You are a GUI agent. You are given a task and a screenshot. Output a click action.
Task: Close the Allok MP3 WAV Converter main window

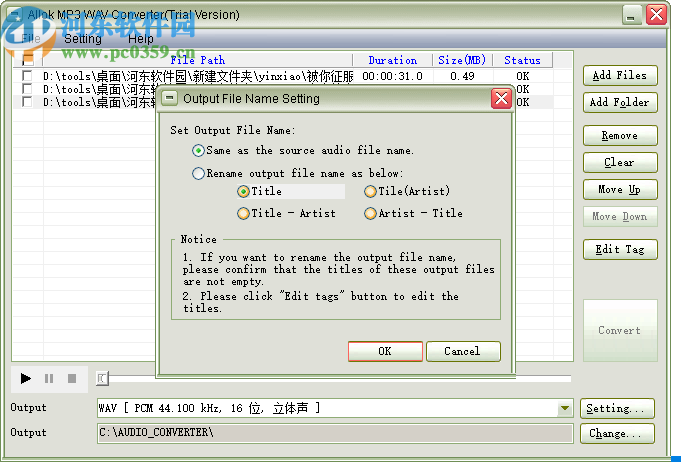656,15
